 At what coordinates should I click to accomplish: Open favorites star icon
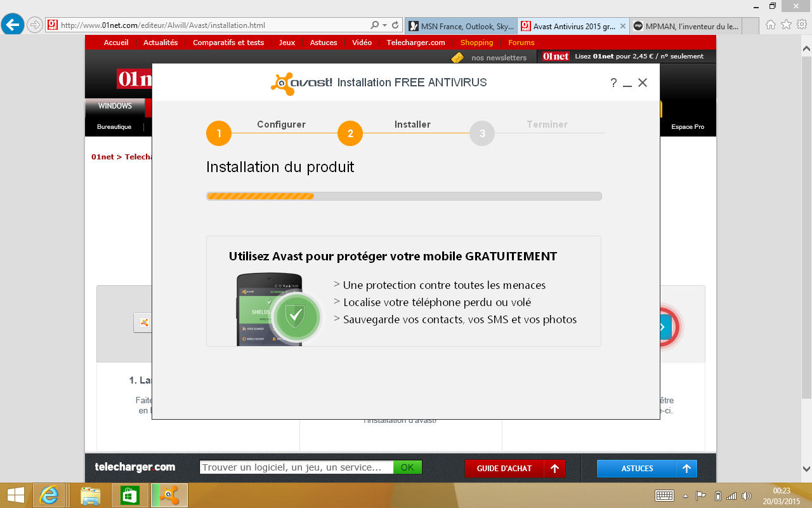(786, 25)
